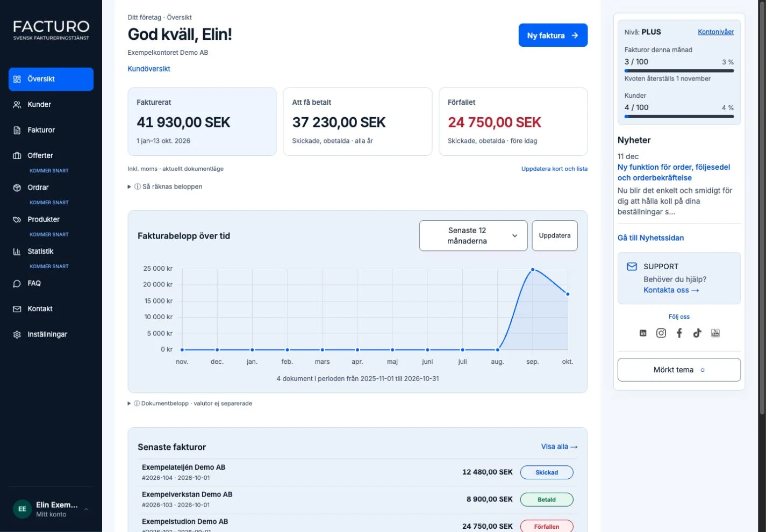Open the Exempelateljén Demo AB invoice row
The width and height of the screenshot is (766, 532).
[x=357, y=472]
